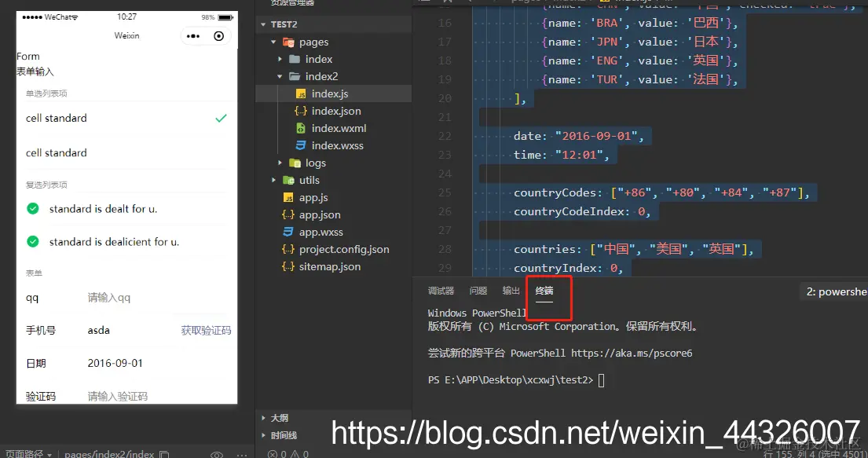The image size is (868, 458).
Task: Switch to the 调试器 panel tab
Action: point(441,291)
